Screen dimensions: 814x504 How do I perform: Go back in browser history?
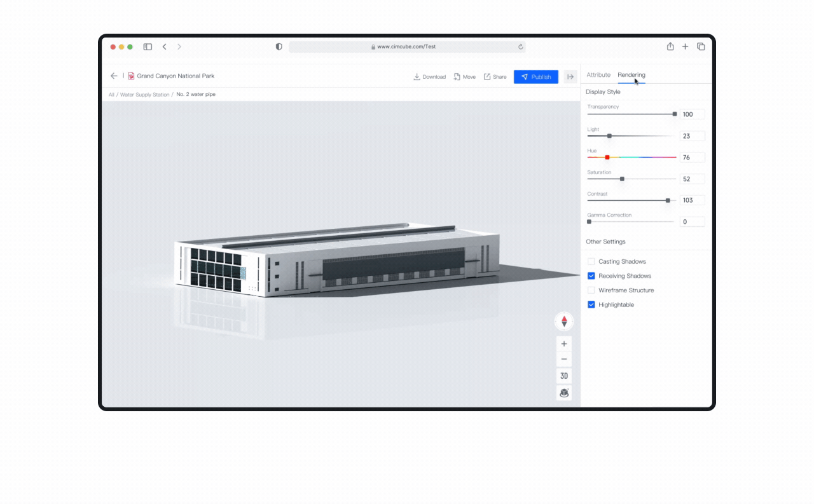(165, 47)
